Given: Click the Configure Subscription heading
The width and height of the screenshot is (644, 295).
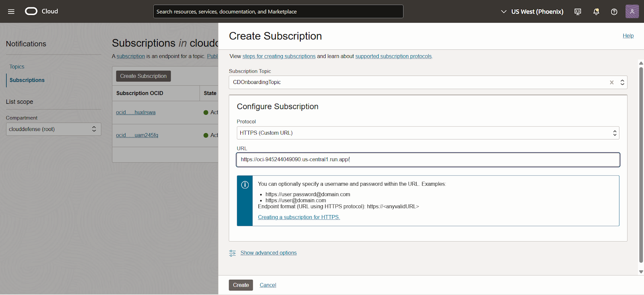Looking at the screenshot, I should tap(277, 107).
